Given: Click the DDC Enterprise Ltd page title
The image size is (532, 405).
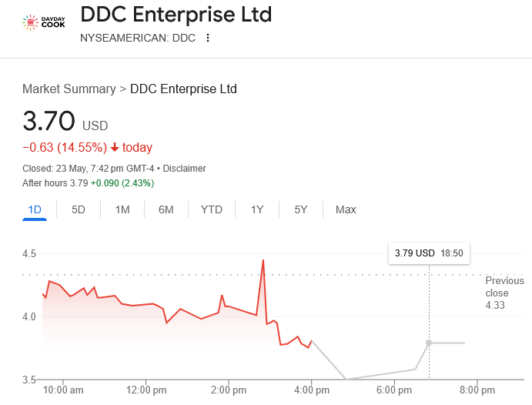Looking at the screenshot, I should (x=176, y=15).
